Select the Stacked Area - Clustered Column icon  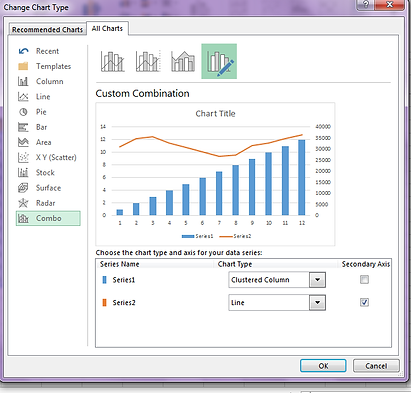[183, 61]
